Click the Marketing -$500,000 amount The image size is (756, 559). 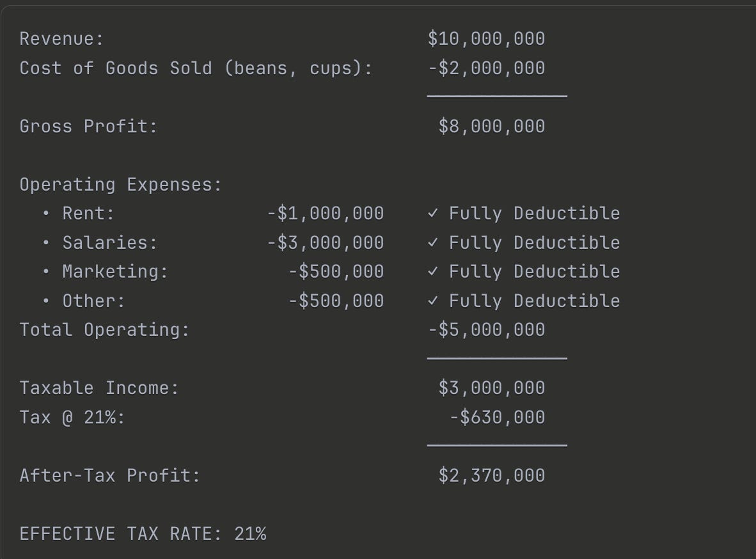[x=336, y=272]
